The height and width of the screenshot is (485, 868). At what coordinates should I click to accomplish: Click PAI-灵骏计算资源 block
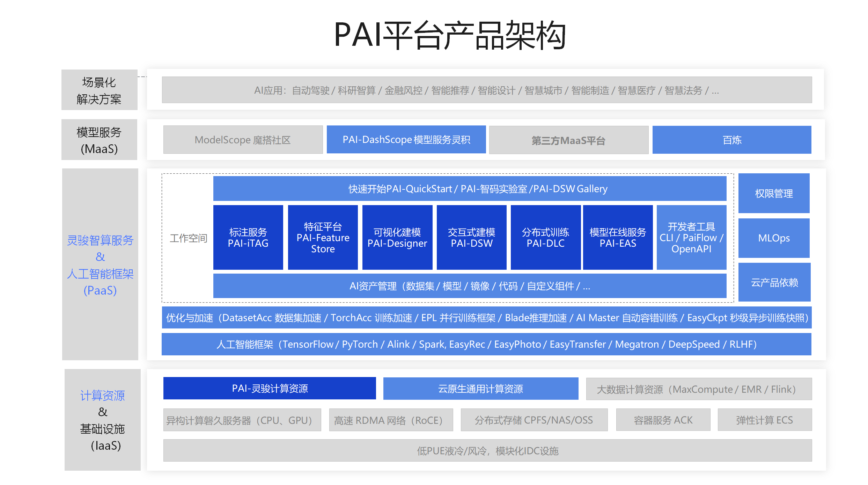[270, 388]
